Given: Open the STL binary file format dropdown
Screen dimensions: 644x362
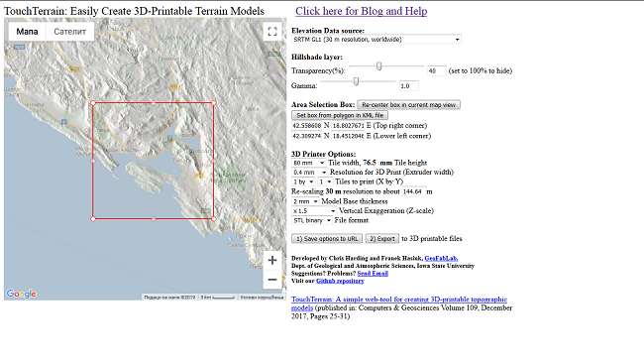Looking at the screenshot, I should point(311,220).
